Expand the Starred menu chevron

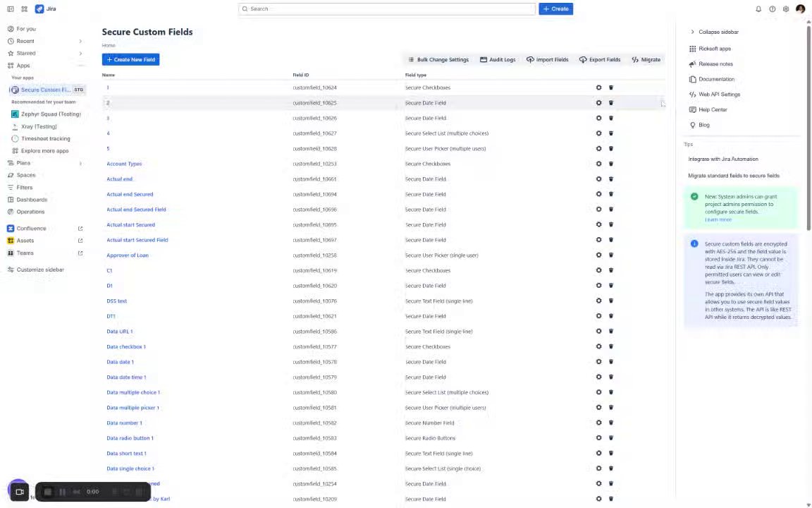pyautogui.click(x=80, y=53)
